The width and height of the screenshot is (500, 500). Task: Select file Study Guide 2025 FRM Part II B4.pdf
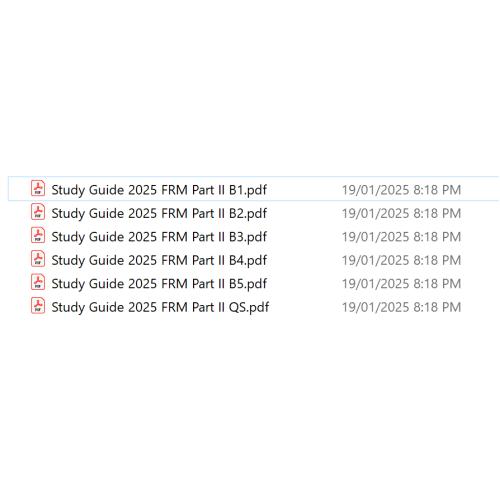pos(159,260)
